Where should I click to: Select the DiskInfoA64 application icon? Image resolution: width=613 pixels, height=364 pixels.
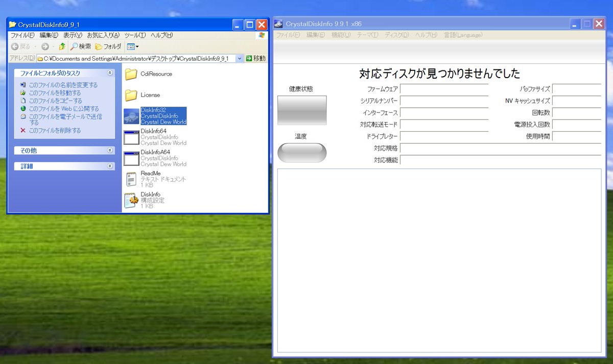(x=132, y=159)
